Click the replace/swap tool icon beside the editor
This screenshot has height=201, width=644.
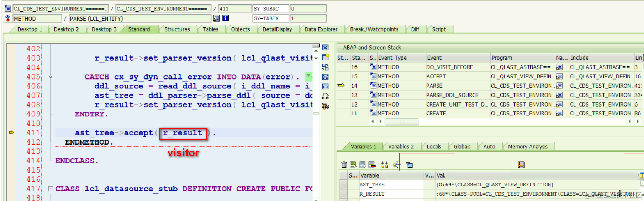325,67
